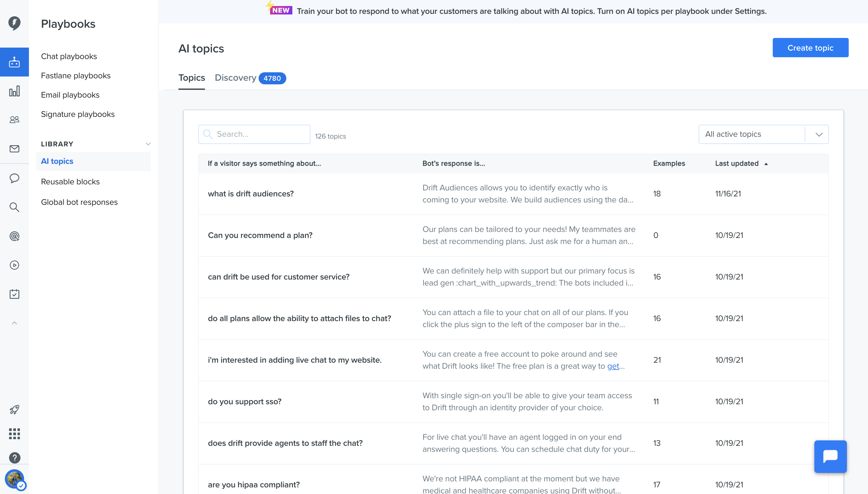Screen dimensions: 868x494
Task: Open Email playbooks in side menu
Action: click(x=70, y=95)
